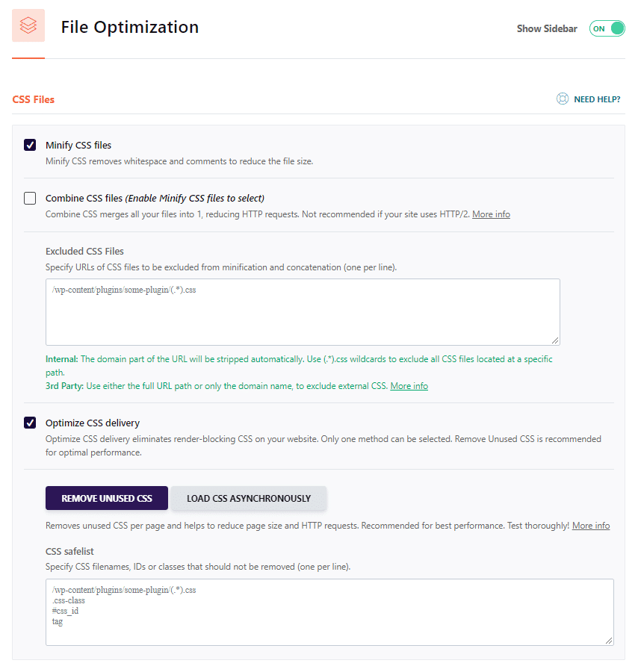Screen dimensions: 641x672
Task: Select the File Optimization page title
Action: [x=129, y=27]
